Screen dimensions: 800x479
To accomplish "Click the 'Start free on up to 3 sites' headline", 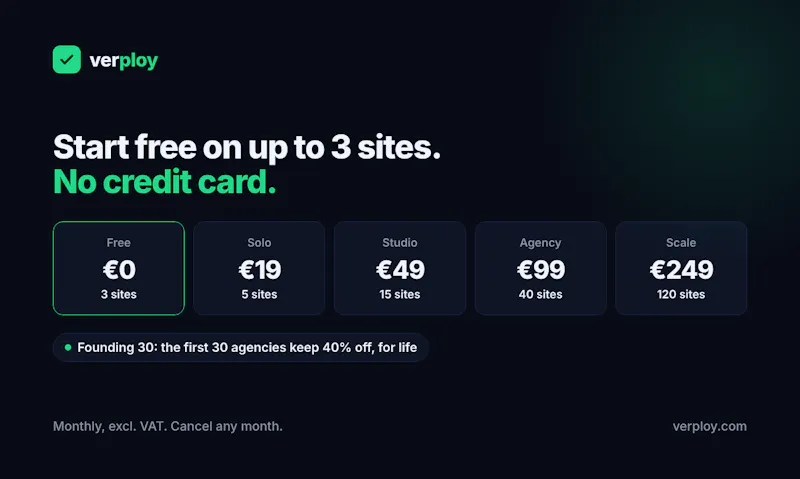I will click(246, 147).
